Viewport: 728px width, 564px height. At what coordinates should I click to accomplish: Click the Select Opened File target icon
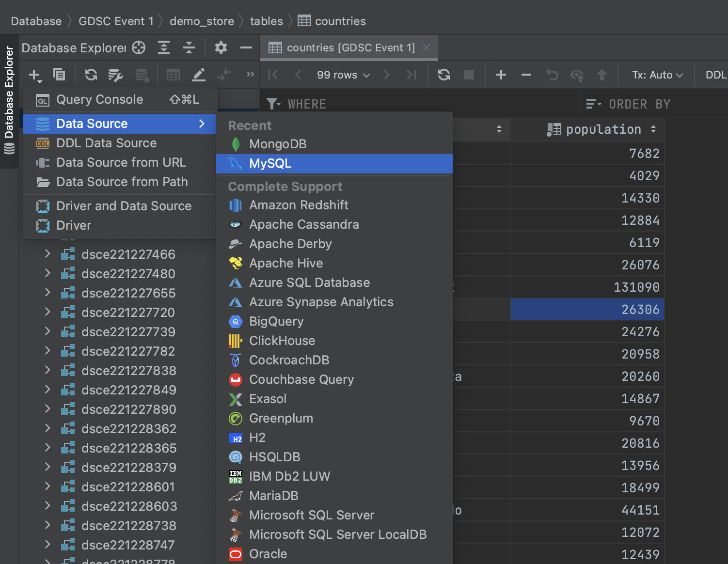coord(139,47)
